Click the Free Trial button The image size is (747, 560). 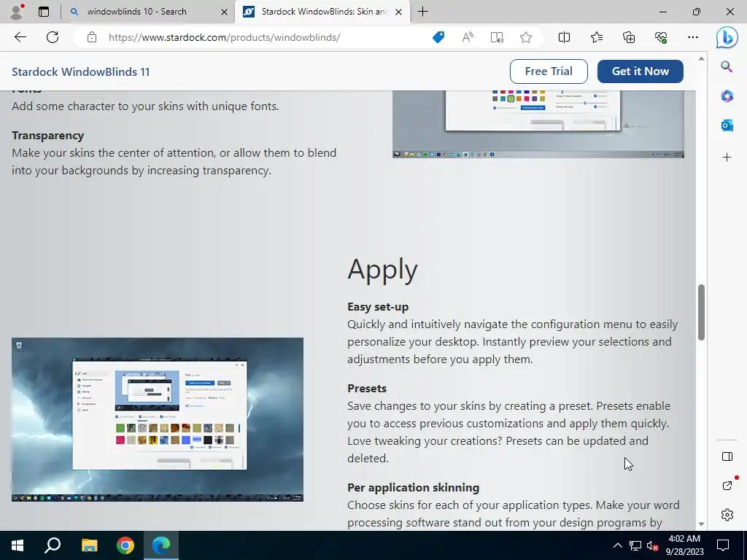tap(549, 71)
